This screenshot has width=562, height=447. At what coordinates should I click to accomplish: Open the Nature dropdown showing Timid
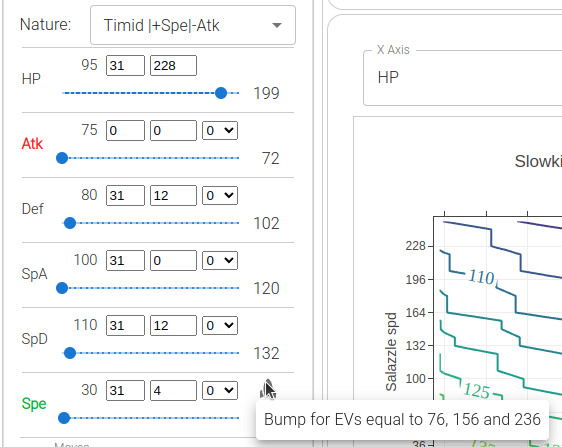tap(193, 25)
